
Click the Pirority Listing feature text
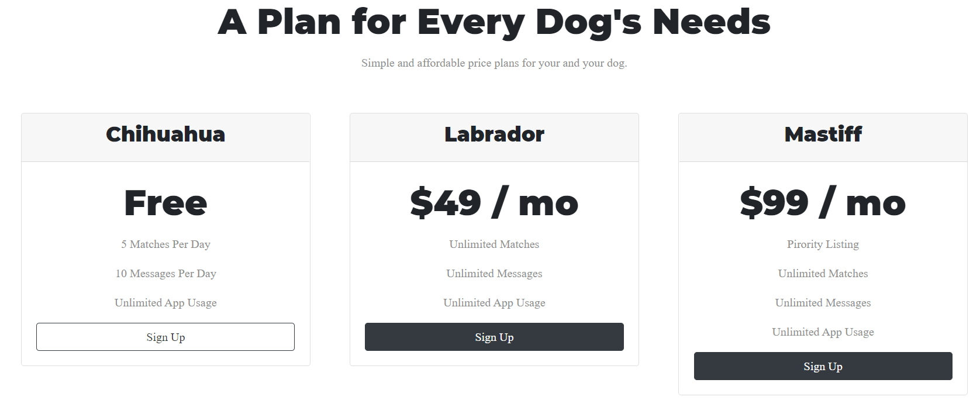click(823, 244)
